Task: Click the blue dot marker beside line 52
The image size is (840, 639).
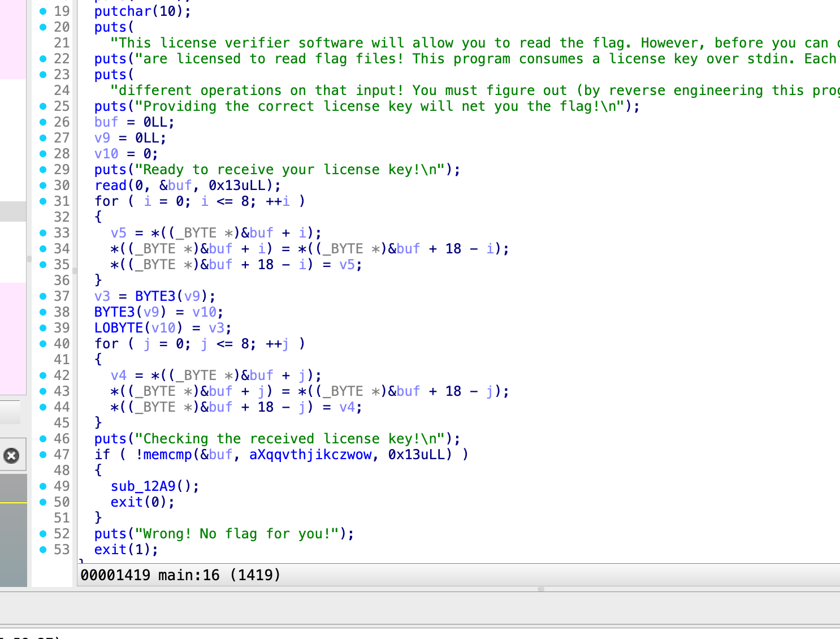Action: pyautogui.click(x=43, y=534)
